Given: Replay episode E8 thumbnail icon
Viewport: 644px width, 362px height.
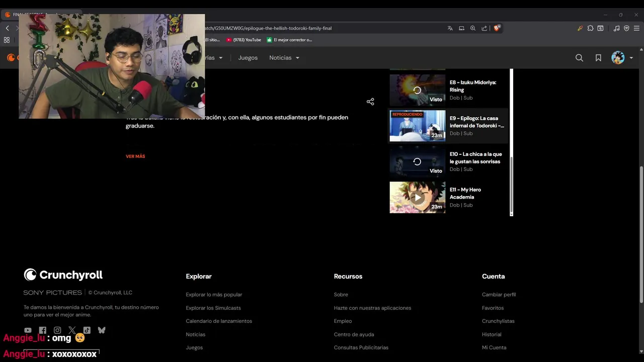Looking at the screenshot, I should pos(417,90).
